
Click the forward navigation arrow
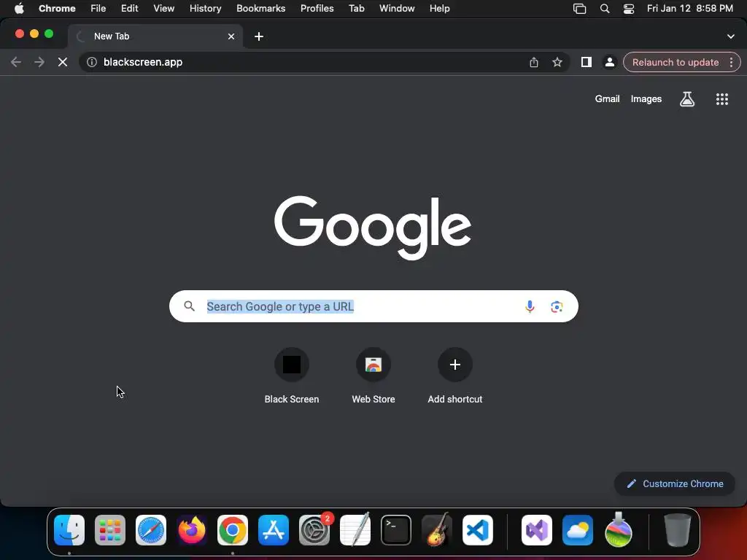pos(39,62)
